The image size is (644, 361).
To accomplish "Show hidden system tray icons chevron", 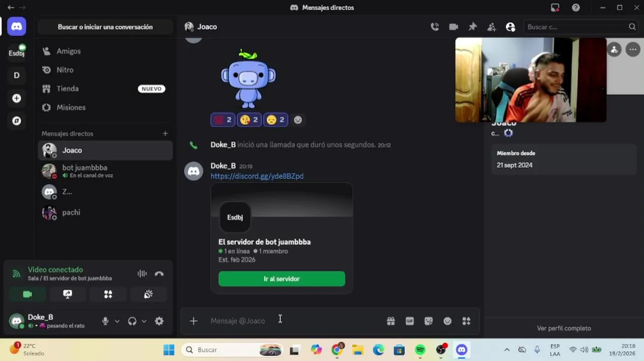I will (507, 350).
